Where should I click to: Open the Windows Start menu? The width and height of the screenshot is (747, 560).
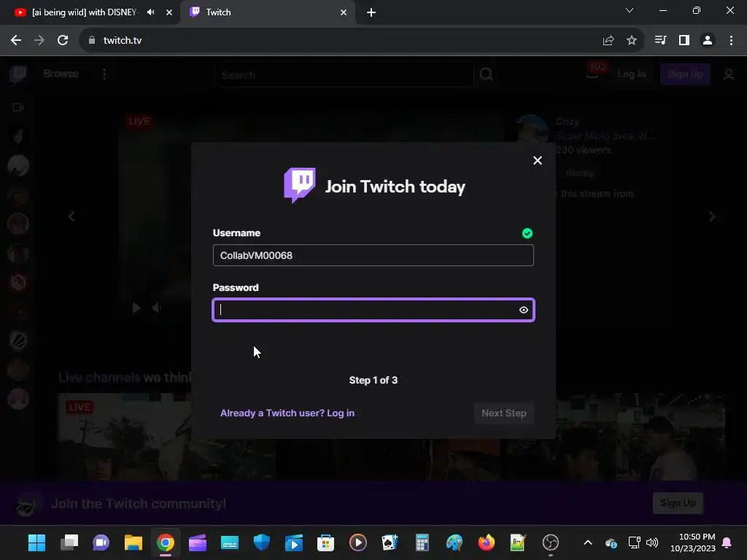click(x=36, y=542)
